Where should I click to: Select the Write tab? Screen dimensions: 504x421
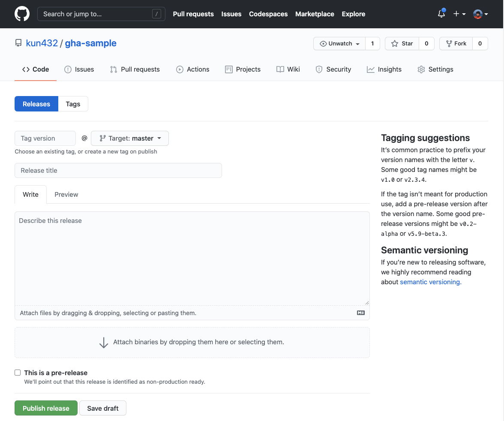[30, 194]
